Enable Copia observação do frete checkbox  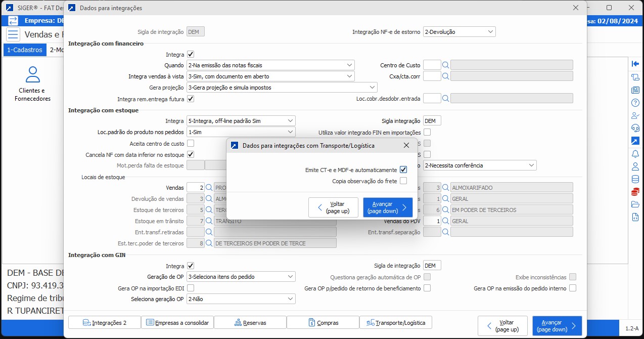click(x=403, y=181)
